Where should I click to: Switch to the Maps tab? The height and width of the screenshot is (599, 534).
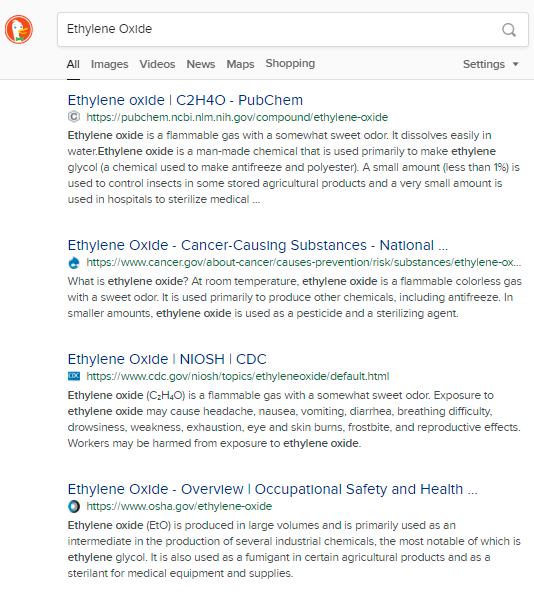(x=240, y=64)
